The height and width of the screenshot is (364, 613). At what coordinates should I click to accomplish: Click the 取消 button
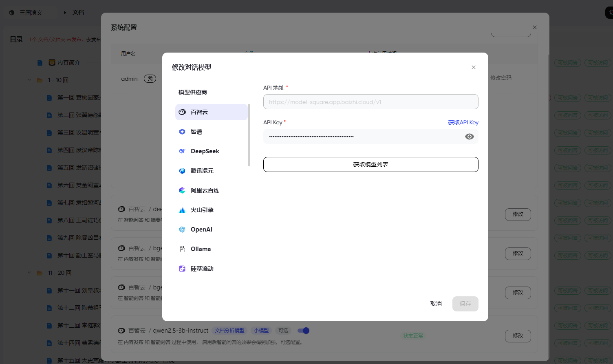coord(436,304)
